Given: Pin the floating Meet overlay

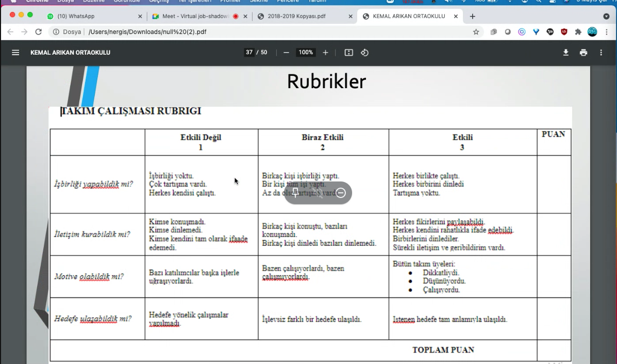Looking at the screenshot, I should pos(295,193).
